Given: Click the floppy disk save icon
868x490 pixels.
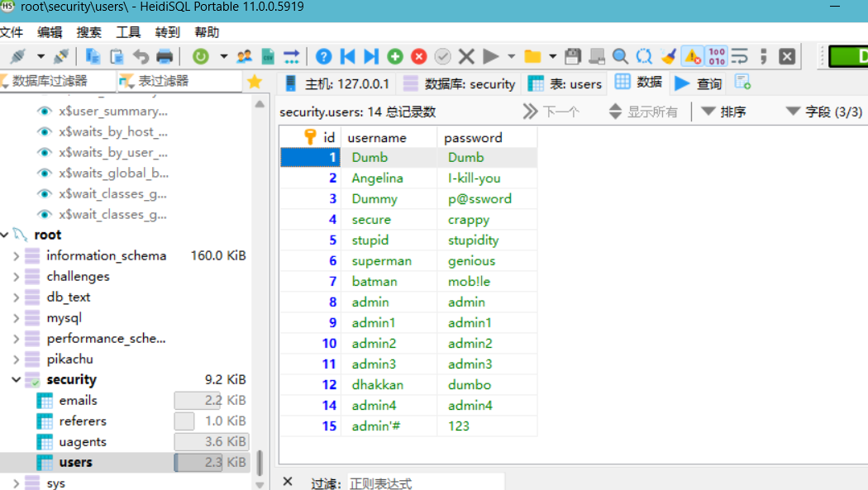Looking at the screenshot, I should tap(573, 56).
